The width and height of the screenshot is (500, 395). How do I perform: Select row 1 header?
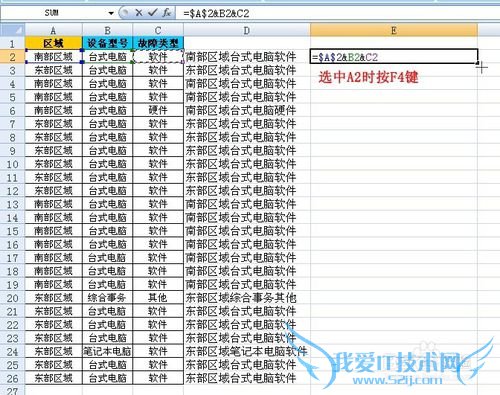tap(12, 43)
